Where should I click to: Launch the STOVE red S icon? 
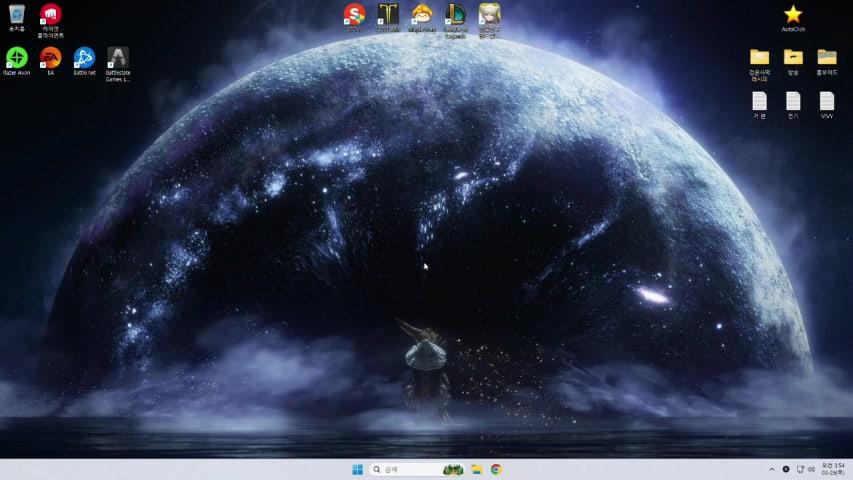pos(354,14)
